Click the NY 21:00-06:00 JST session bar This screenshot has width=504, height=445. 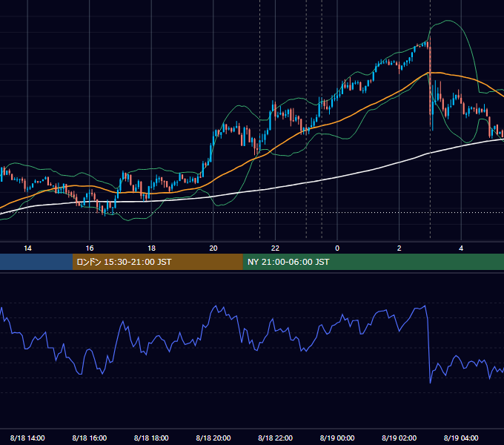373,262
